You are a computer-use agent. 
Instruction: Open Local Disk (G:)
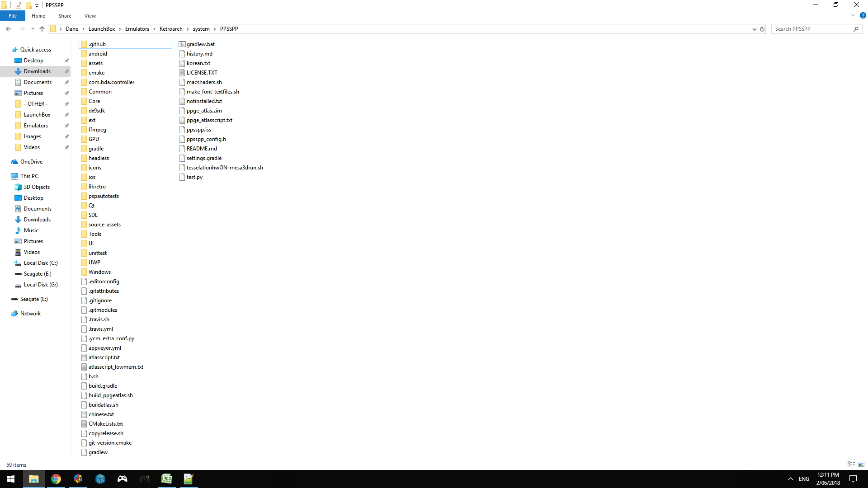(41, 285)
